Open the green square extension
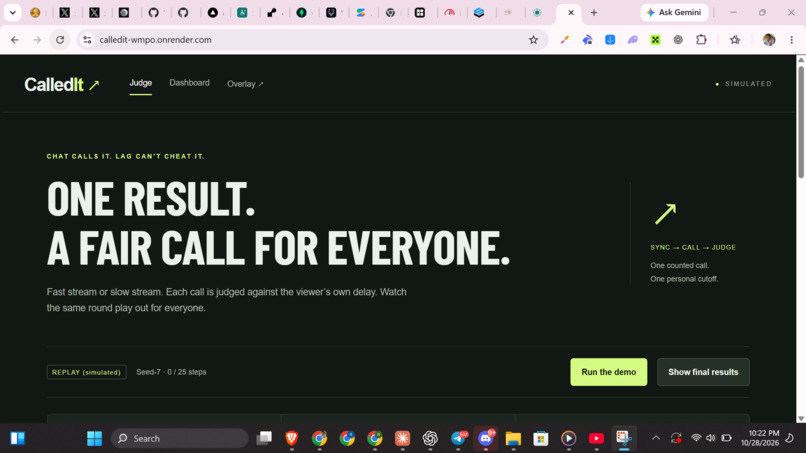 coord(655,40)
